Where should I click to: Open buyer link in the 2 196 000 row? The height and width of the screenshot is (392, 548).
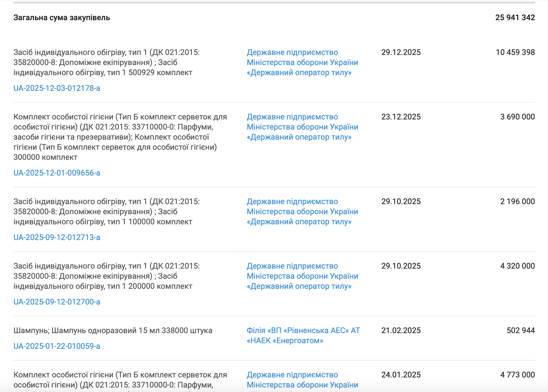(x=302, y=211)
